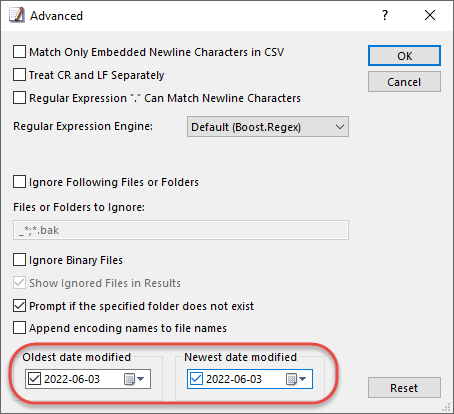Screen dimensions: 454x414
Task: Open the calendar icon for Oldest date modified
Action: 134,379
